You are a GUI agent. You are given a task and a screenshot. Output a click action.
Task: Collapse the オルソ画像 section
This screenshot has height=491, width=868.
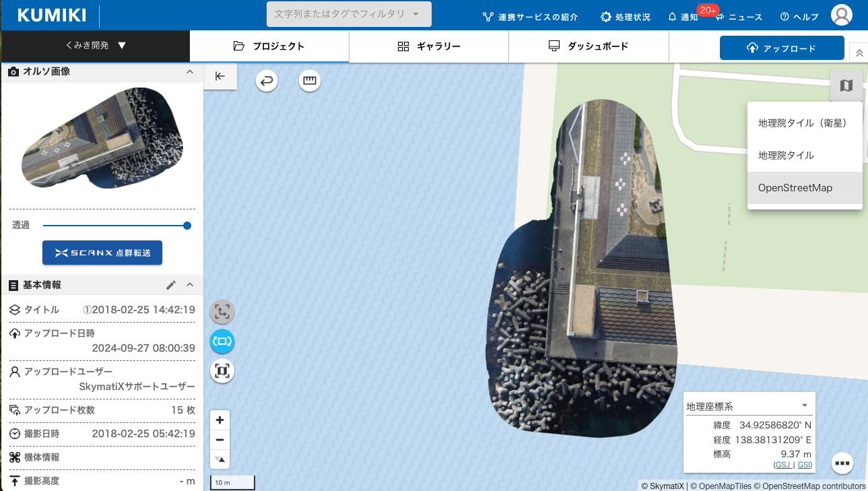coord(190,71)
